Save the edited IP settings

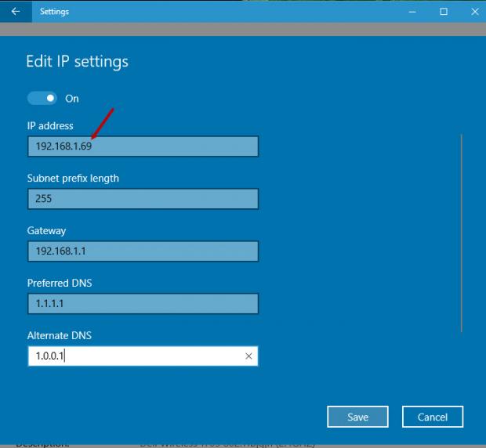357,417
